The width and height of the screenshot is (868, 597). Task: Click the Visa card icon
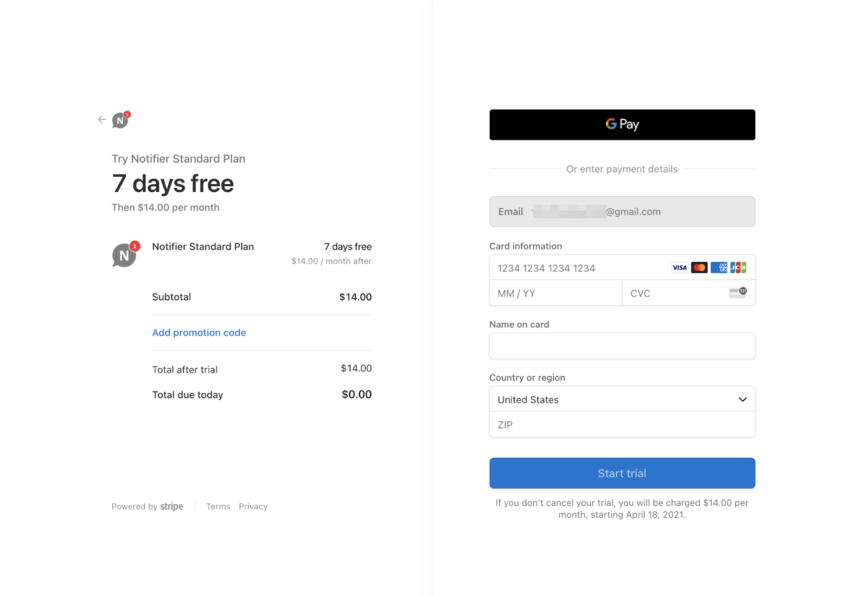[679, 268]
